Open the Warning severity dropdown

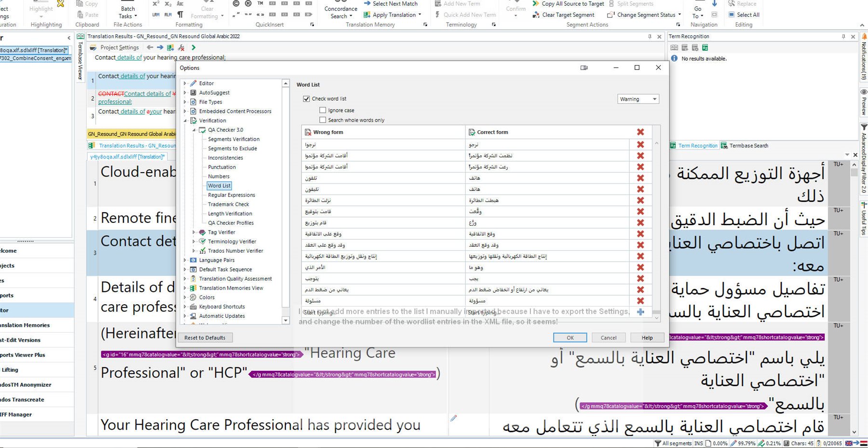pyautogui.click(x=638, y=99)
